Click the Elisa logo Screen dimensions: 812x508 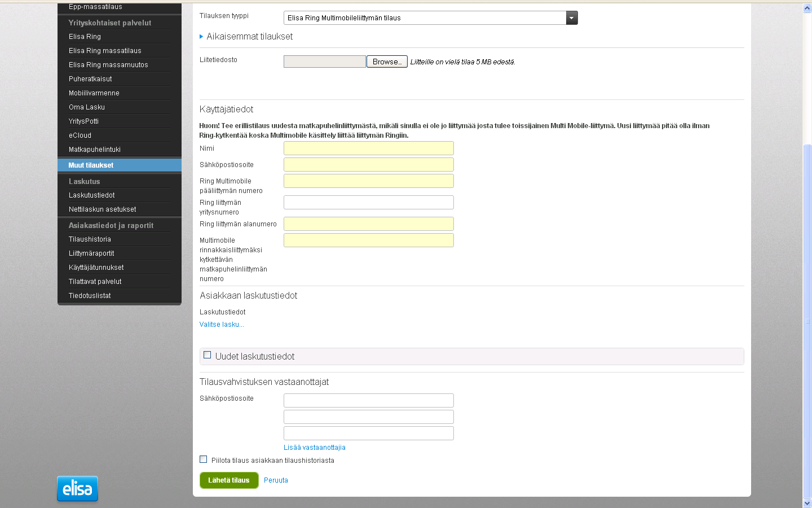point(77,488)
